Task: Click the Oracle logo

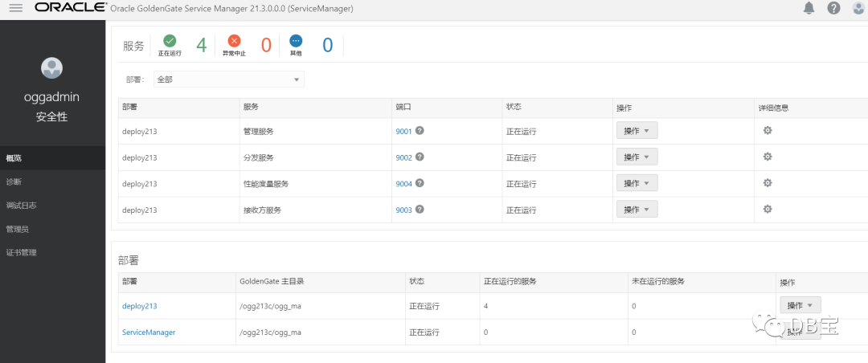Action: pyautogui.click(x=70, y=8)
